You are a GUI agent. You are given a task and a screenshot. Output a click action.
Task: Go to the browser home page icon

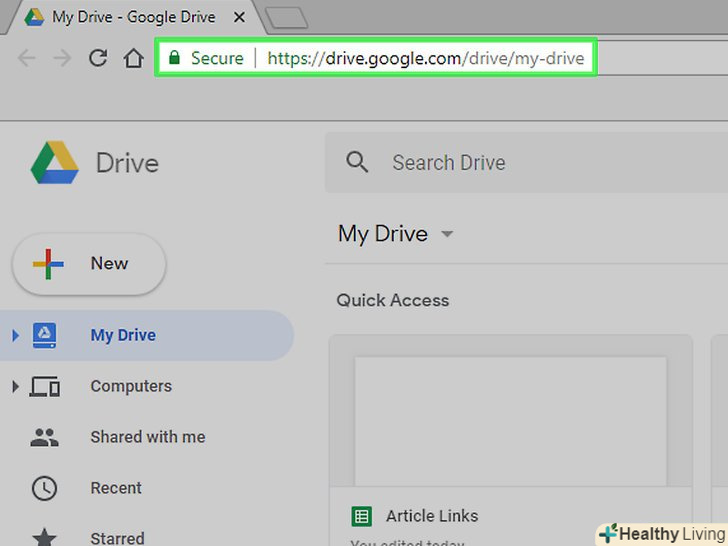(134, 58)
